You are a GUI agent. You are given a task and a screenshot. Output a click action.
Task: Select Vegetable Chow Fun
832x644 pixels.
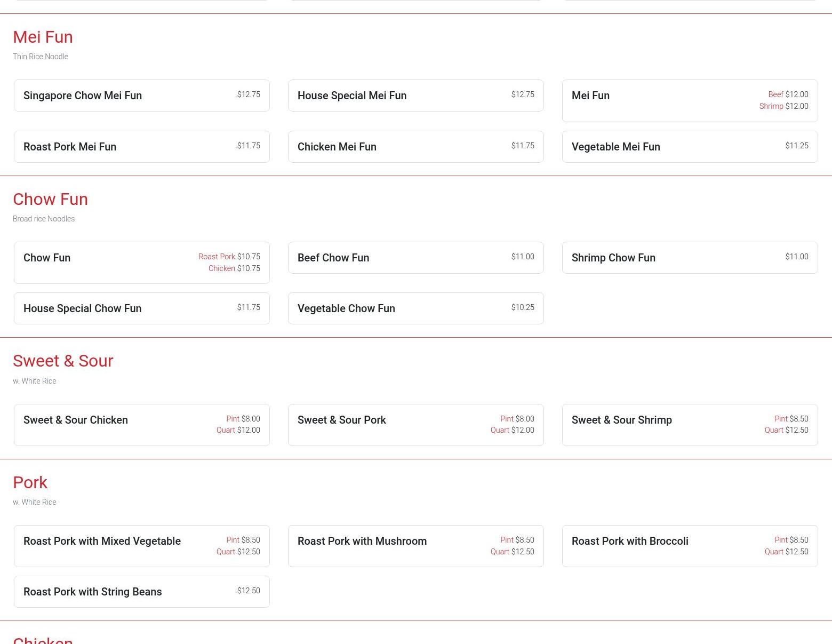click(415, 308)
